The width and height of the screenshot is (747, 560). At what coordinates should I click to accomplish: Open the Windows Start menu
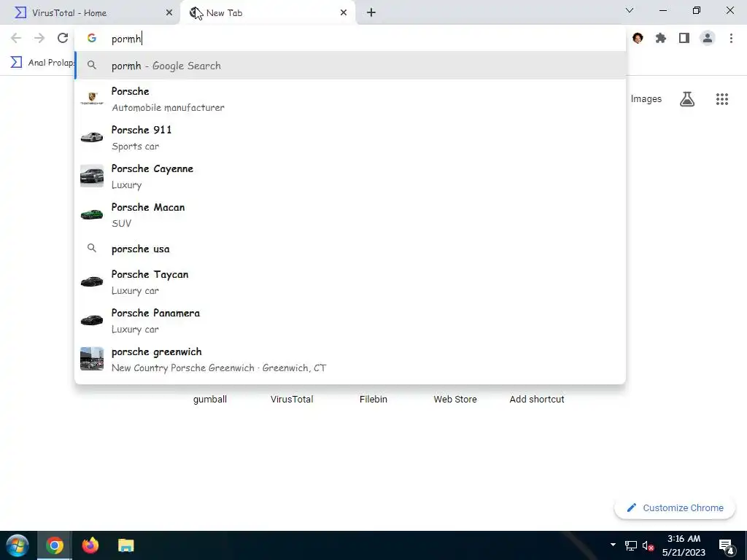point(18,545)
